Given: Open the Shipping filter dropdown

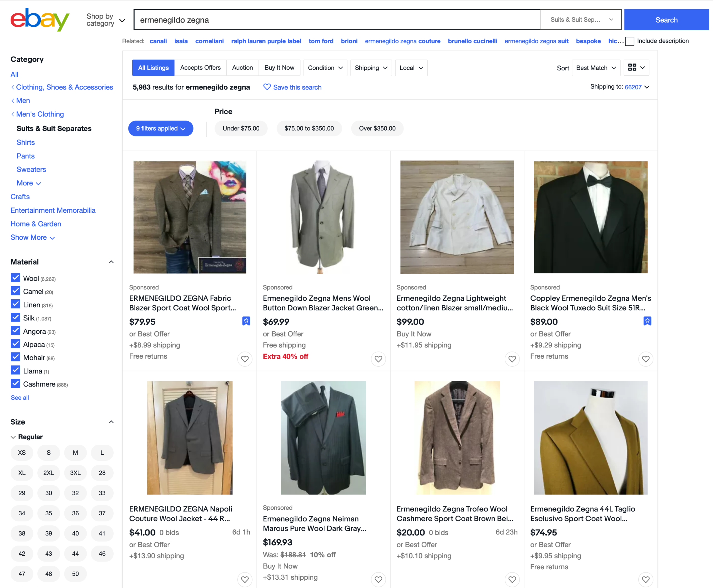Looking at the screenshot, I should click(x=371, y=68).
